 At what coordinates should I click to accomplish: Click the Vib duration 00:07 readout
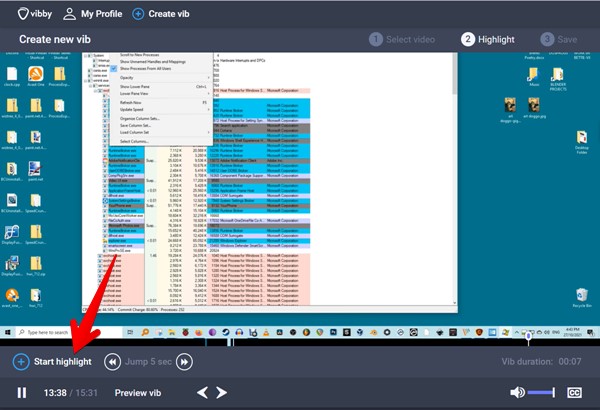[x=541, y=362]
